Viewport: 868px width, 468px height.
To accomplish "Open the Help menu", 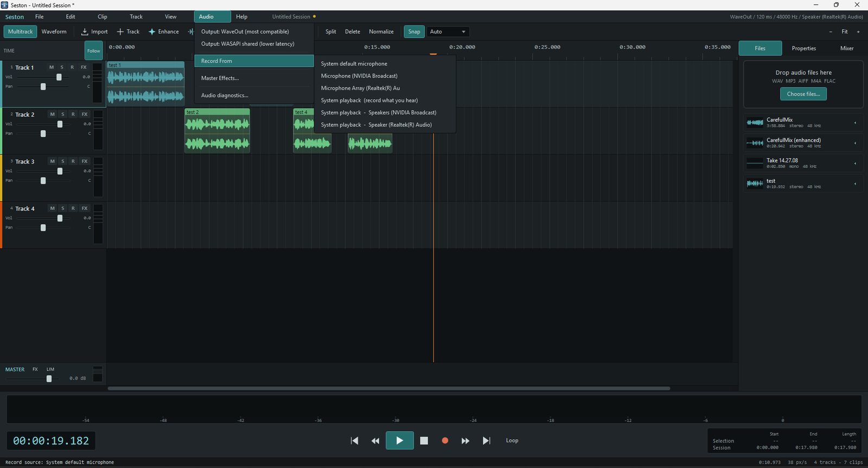I will [242, 17].
